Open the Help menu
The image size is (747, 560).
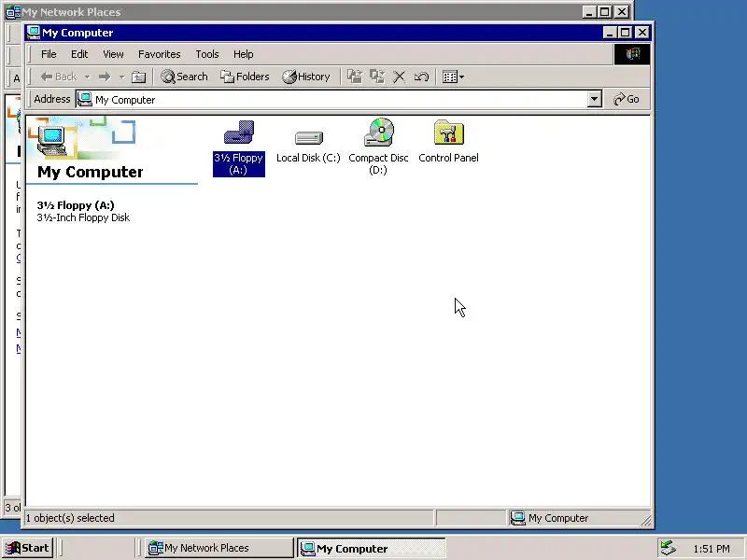click(x=244, y=54)
